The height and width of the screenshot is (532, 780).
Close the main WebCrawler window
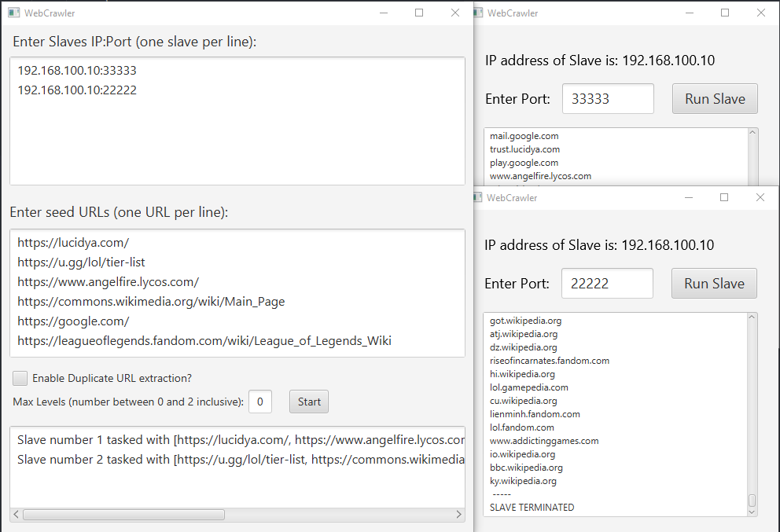coord(455,13)
